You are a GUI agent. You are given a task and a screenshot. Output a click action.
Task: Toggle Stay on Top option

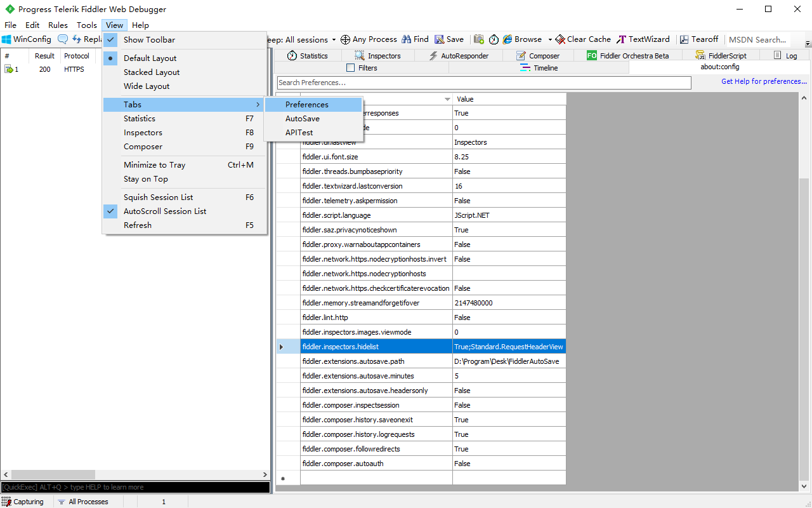(x=185, y=179)
